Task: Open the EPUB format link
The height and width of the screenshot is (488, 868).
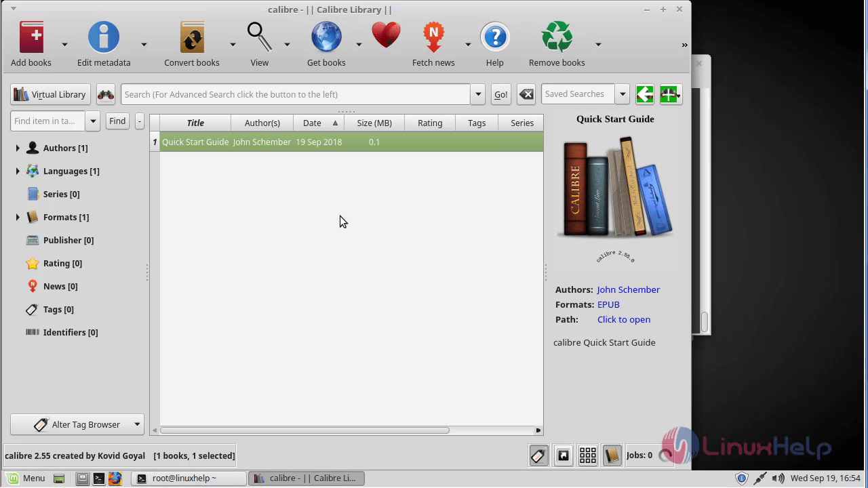Action: pos(608,304)
